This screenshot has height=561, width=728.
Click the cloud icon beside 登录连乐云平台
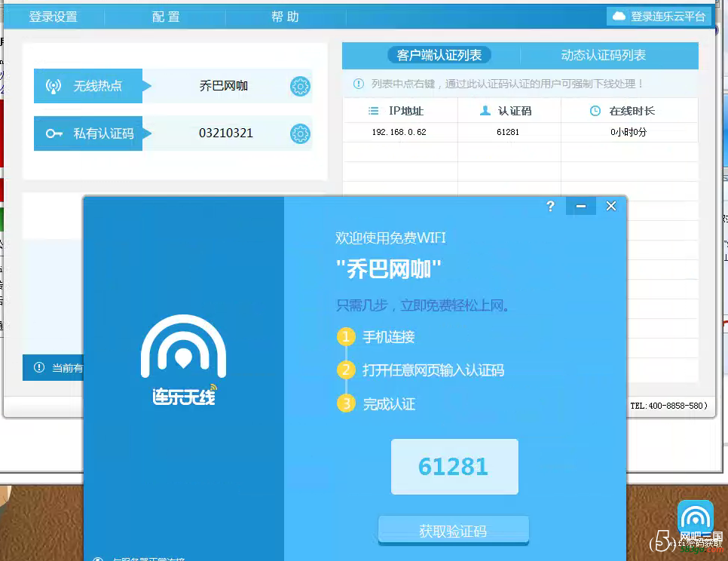click(x=619, y=17)
